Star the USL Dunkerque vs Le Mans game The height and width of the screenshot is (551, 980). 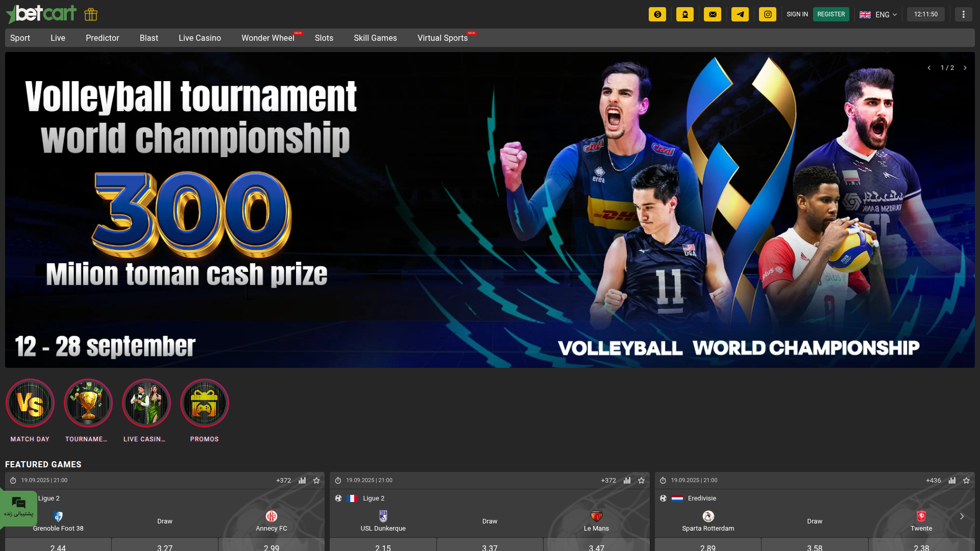[641, 480]
